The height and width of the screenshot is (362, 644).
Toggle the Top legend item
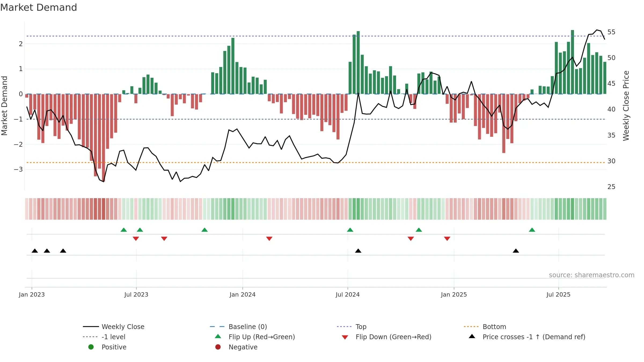(x=352, y=327)
